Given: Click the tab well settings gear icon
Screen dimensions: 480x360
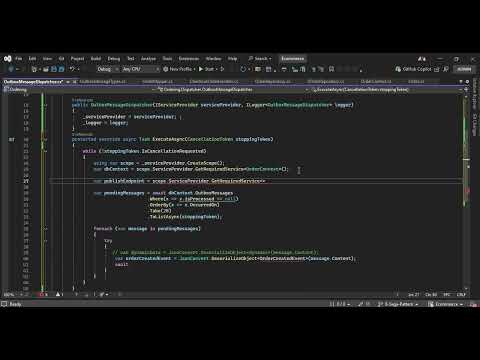Looking at the screenshot, I should click(467, 82).
